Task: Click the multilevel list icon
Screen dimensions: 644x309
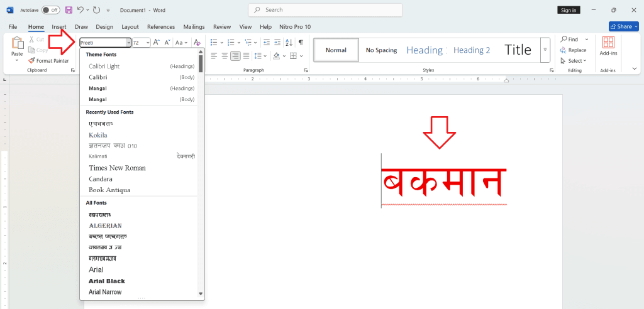Action: pos(248,42)
